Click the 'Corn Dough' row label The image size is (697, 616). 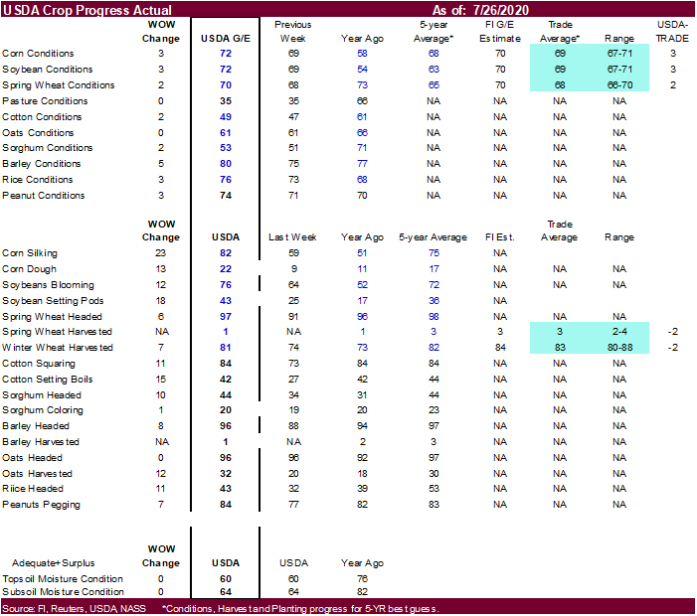click(x=30, y=269)
